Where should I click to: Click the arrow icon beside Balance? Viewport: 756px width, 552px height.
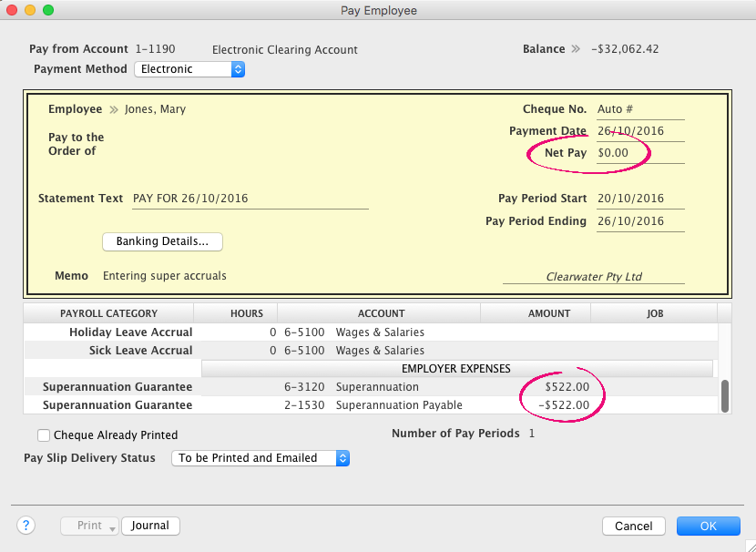(575, 49)
